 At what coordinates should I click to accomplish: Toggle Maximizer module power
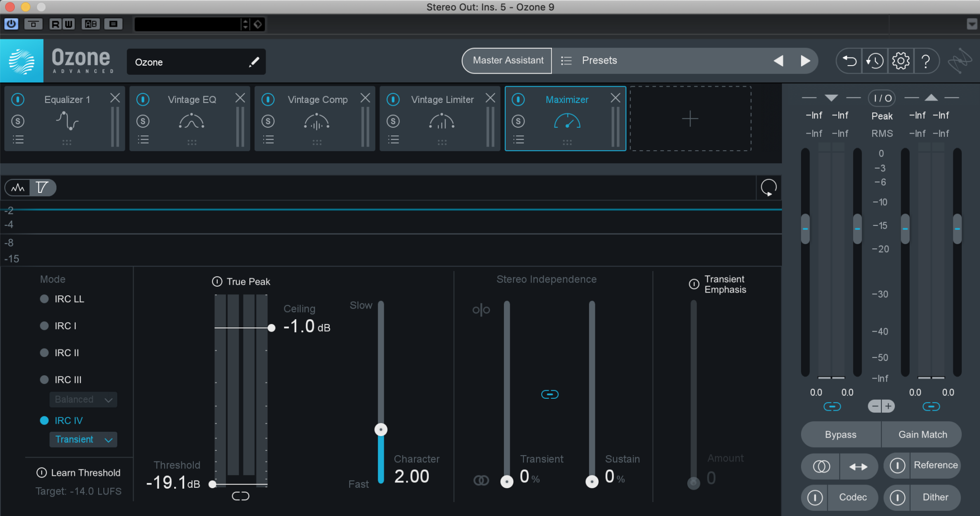tap(518, 99)
